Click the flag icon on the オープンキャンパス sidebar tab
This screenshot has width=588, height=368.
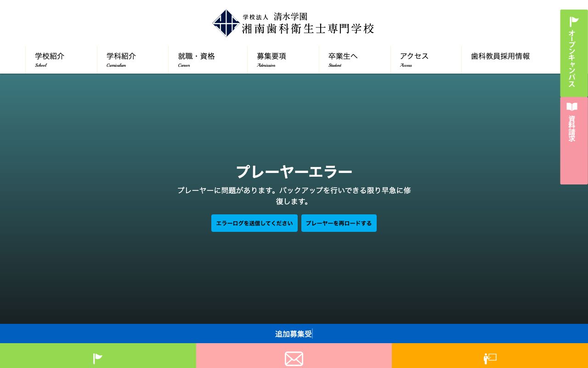click(x=574, y=22)
